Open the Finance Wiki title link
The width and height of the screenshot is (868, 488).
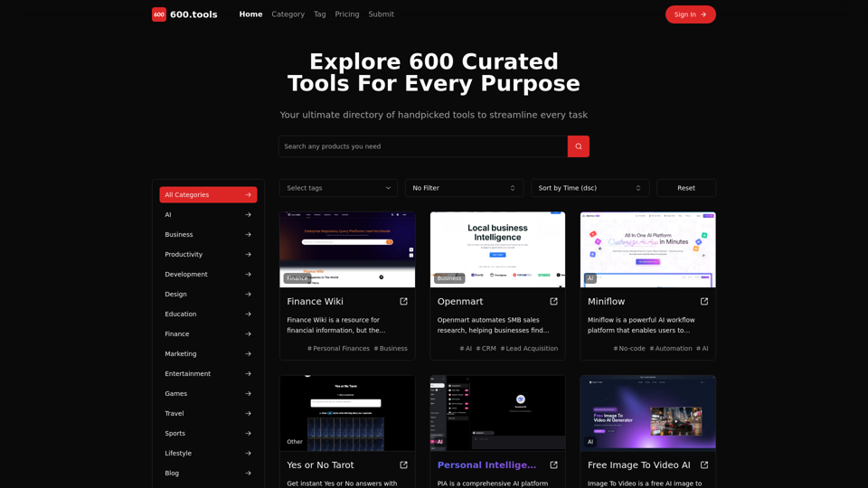pyautogui.click(x=315, y=302)
